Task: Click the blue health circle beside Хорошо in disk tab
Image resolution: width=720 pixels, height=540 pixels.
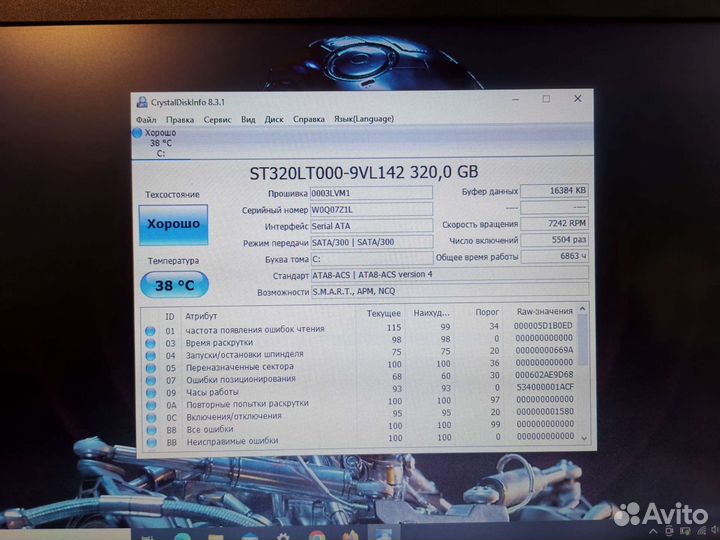Action: [137, 133]
